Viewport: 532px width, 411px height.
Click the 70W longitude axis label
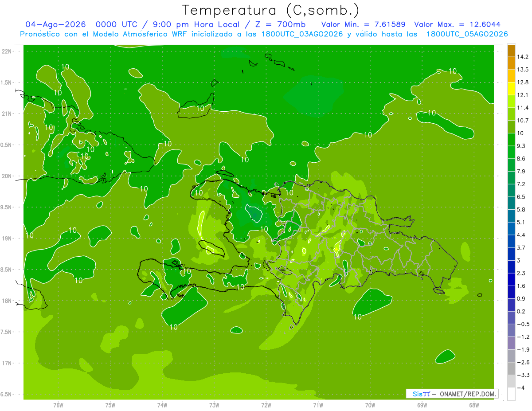pyautogui.click(x=370, y=405)
